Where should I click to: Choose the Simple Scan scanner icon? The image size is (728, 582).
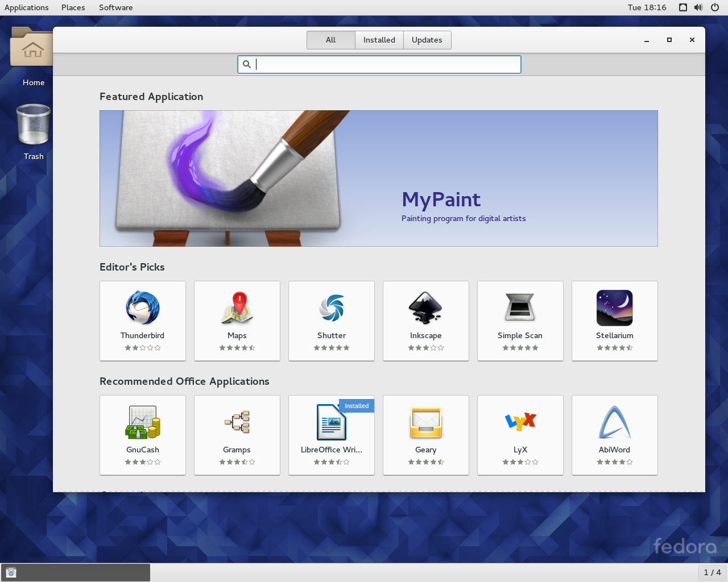tap(520, 308)
